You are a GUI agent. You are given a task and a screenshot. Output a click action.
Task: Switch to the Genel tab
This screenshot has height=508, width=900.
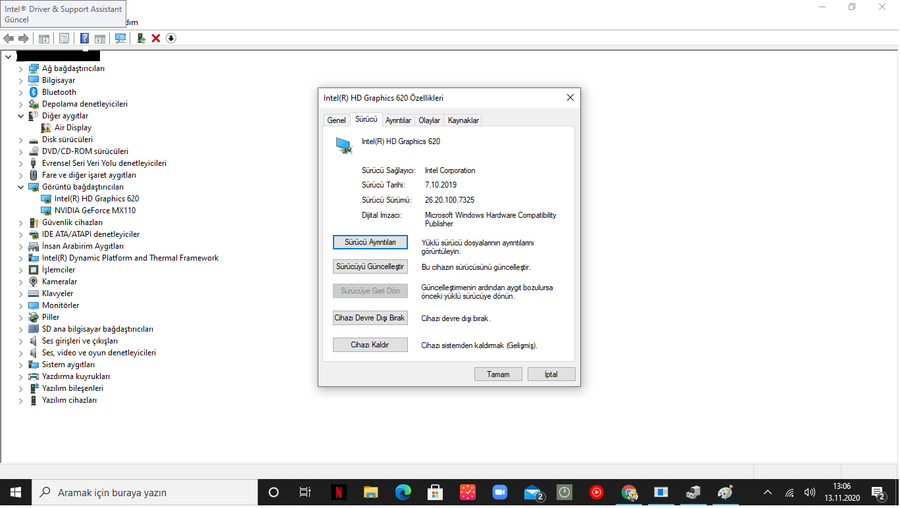(x=336, y=120)
